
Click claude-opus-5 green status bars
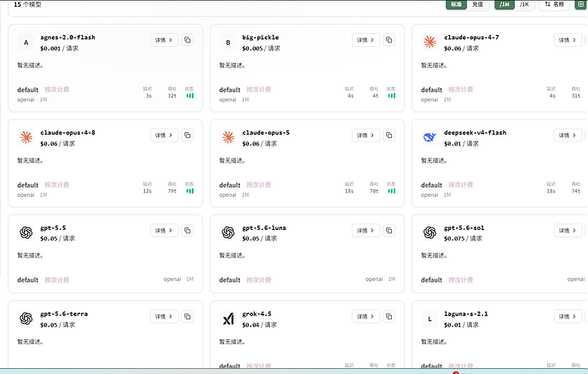[x=391, y=191]
